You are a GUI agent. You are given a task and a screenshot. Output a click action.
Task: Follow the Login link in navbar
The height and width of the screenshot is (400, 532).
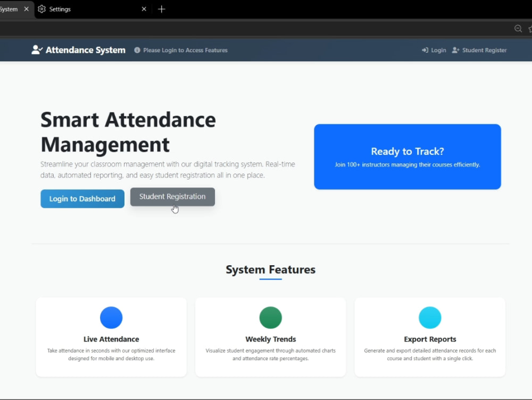[x=434, y=50]
